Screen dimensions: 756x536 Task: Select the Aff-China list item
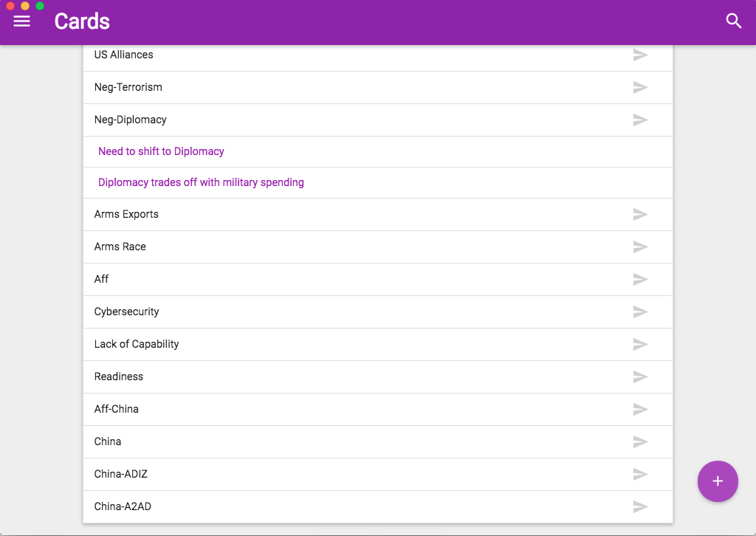[377, 409]
